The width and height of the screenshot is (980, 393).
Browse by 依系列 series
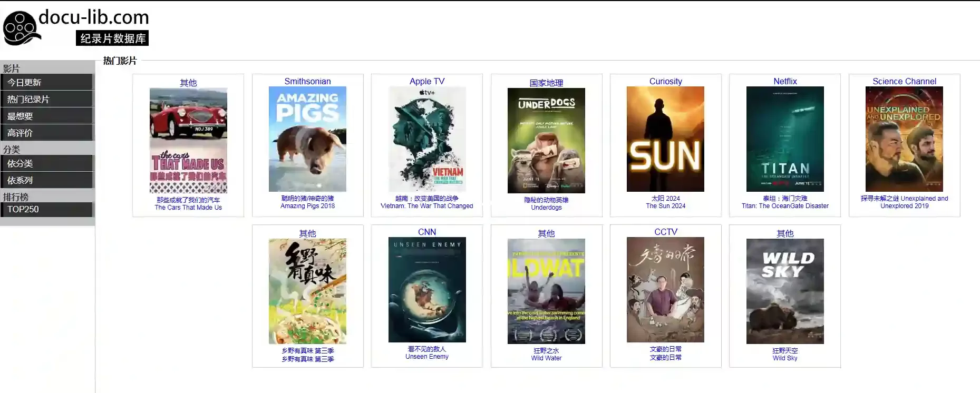pos(46,180)
